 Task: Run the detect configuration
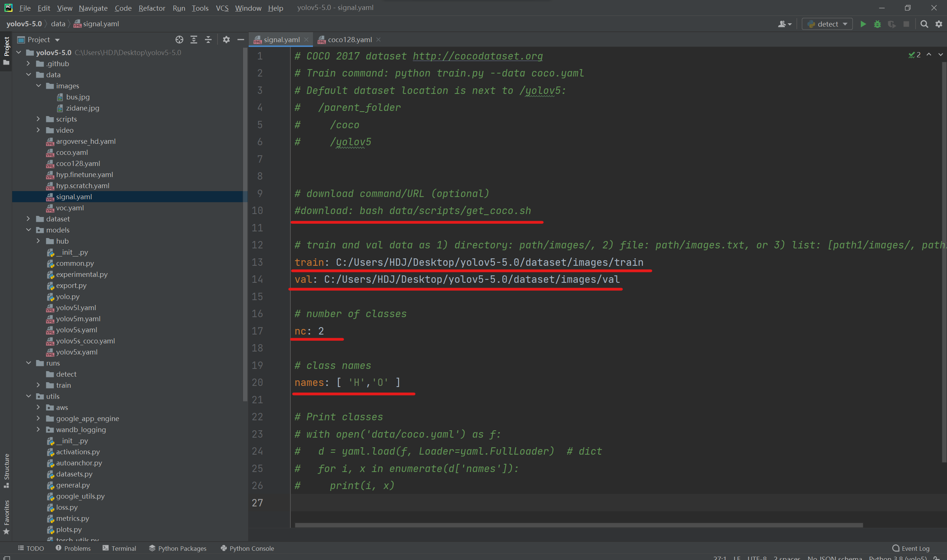pyautogui.click(x=863, y=24)
